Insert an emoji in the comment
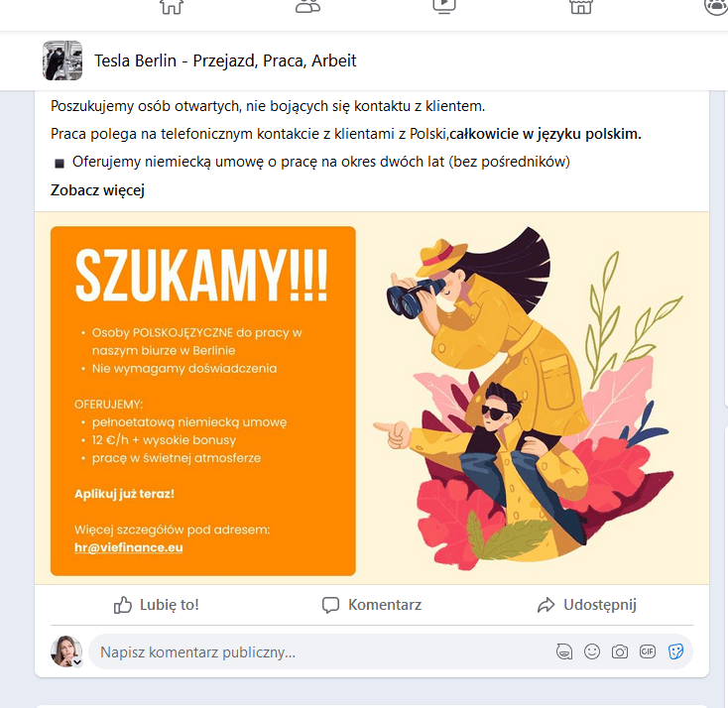Image resolution: width=728 pixels, height=708 pixels. click(592, 651)
